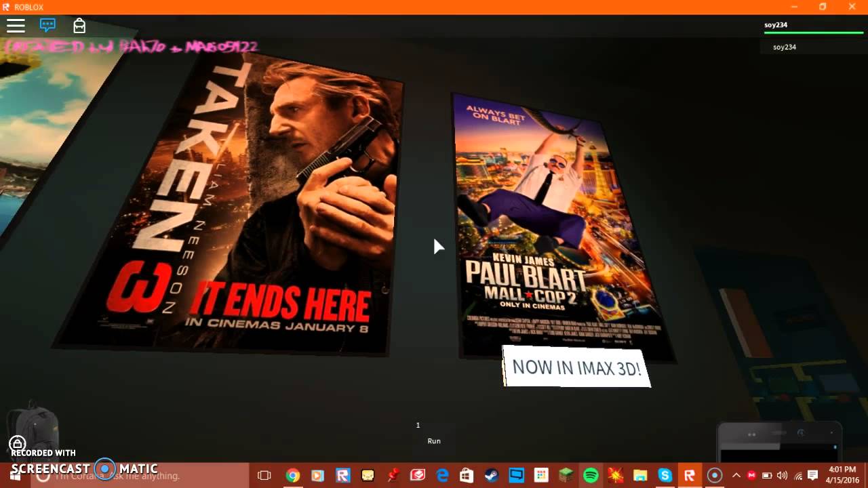Image resolution: width=868 pixels, height=488 pixels.
Task: Select player soy234 in the leaderboard list
Action: pos(785,47)
